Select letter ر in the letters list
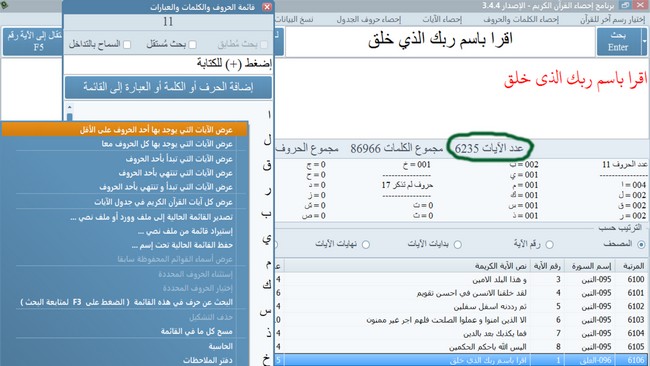Screen dimensions: 650x366 268,190
